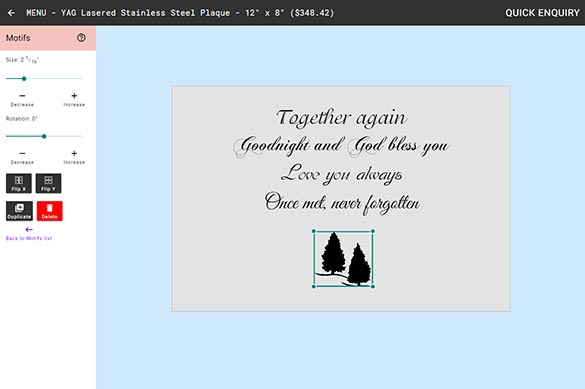This screenshot has width=585, height=389.
Task: Click the size Increase plus icon
Action: pos(74,96)
